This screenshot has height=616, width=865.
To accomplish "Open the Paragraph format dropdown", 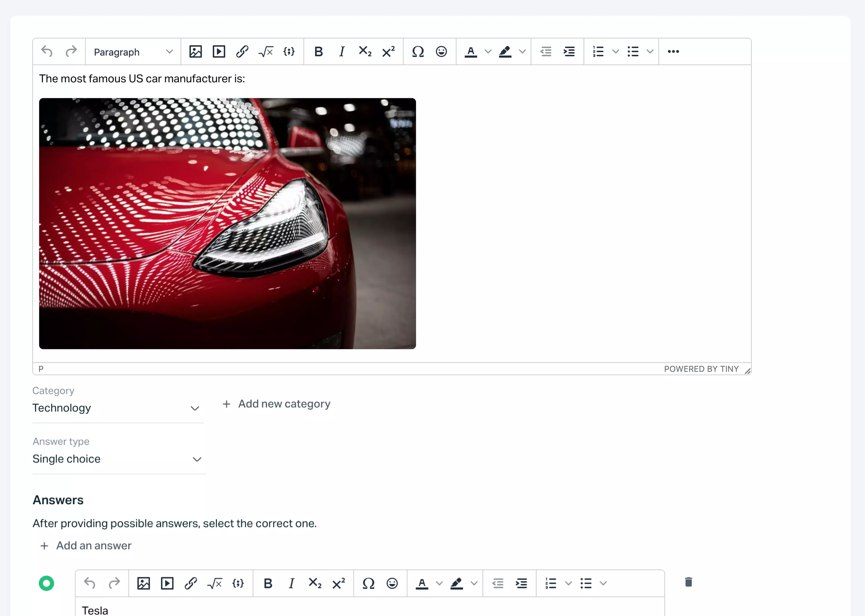I will 132,52.
